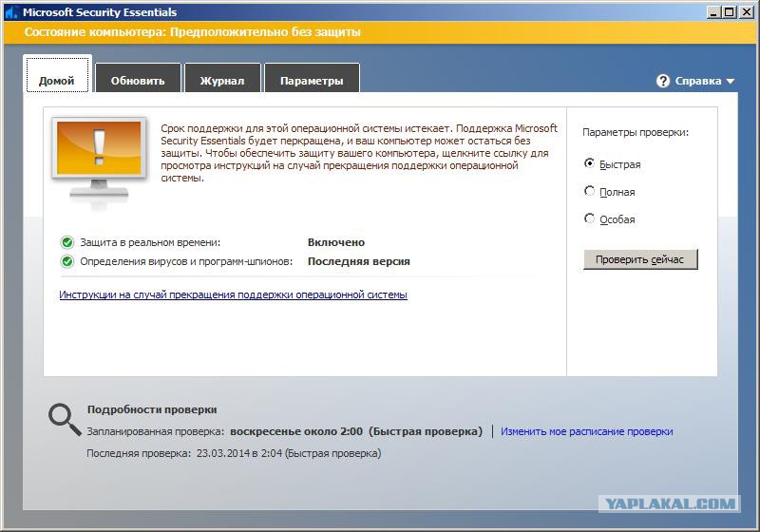Click the green check beside real-time protection
Image resolution: width=760 pixels, height=532 pixels.
click(x=66, y=242)
